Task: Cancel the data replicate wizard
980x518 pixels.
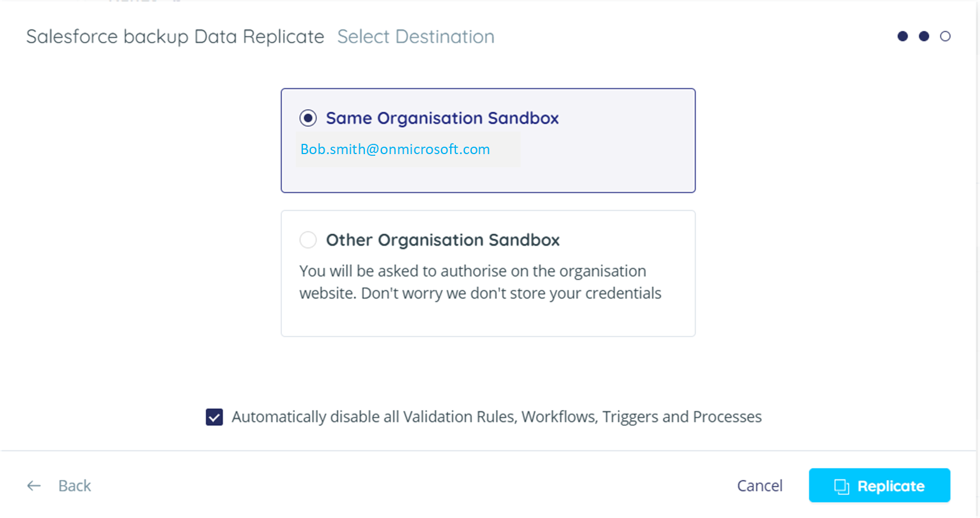Action: [x=759, y=486]
